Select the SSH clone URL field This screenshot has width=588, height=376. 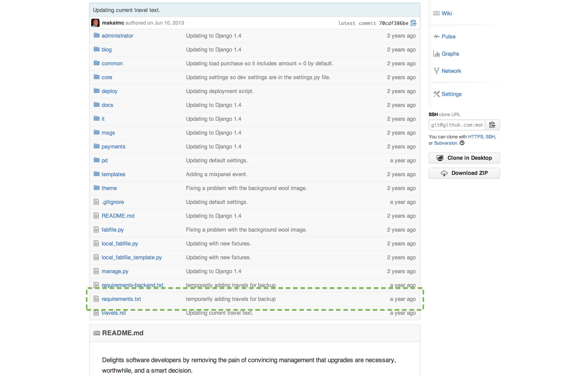pyautogui.click(x=457, y=125)
